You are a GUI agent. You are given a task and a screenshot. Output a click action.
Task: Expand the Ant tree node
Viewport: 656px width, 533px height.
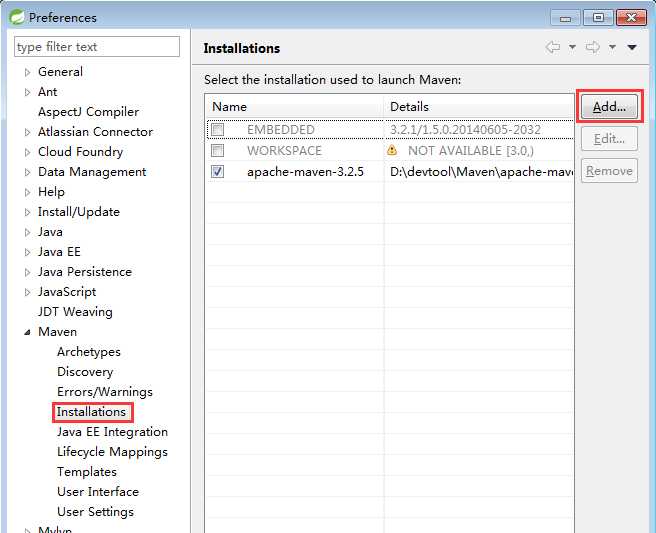tap(28, 92)
